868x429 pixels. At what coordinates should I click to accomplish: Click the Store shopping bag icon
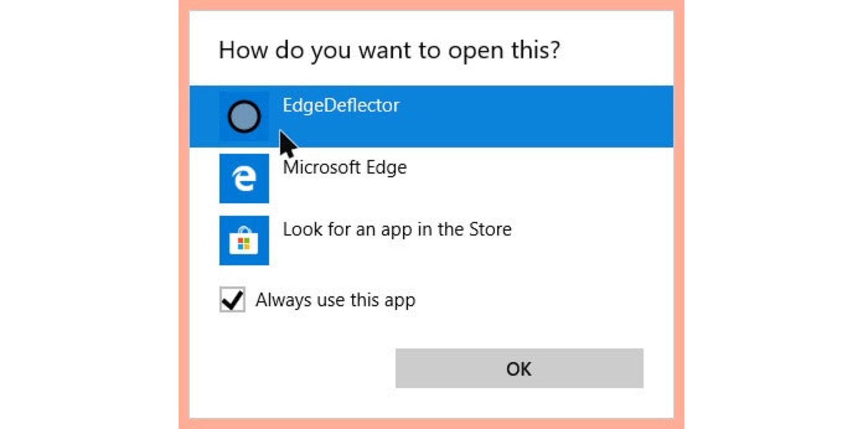point(244,240)
